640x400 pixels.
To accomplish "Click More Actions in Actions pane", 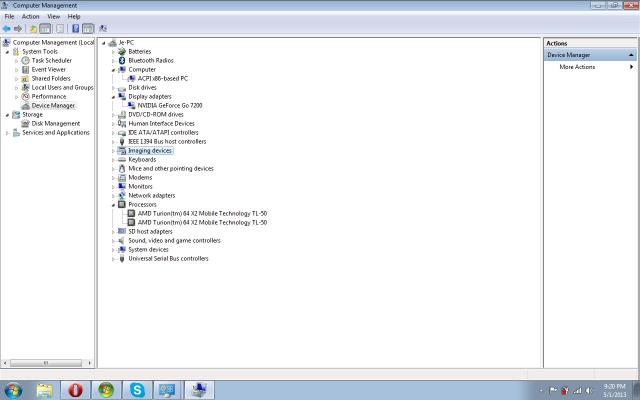I will click(x=577, y=67).
